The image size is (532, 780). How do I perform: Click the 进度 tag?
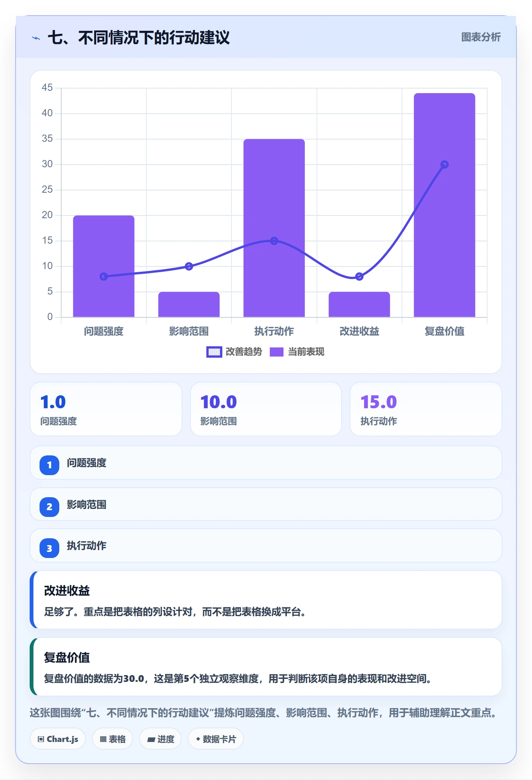[x=160, y=739]
